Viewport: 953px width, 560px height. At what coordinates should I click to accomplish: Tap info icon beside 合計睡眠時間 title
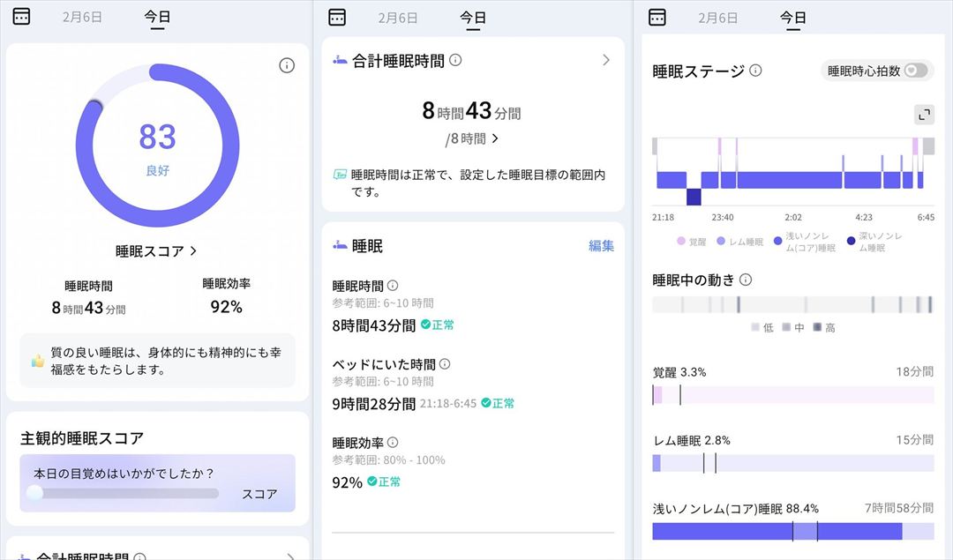455,60
